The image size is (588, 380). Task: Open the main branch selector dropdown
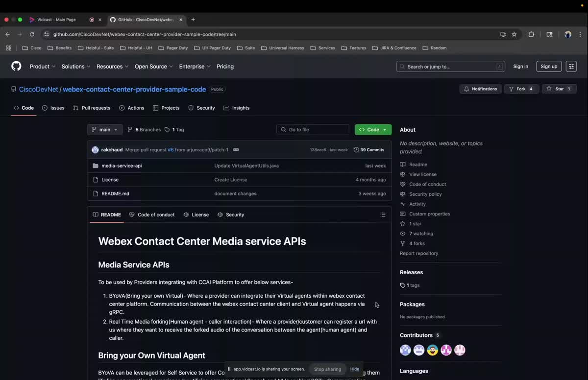[x=104, y=129]
